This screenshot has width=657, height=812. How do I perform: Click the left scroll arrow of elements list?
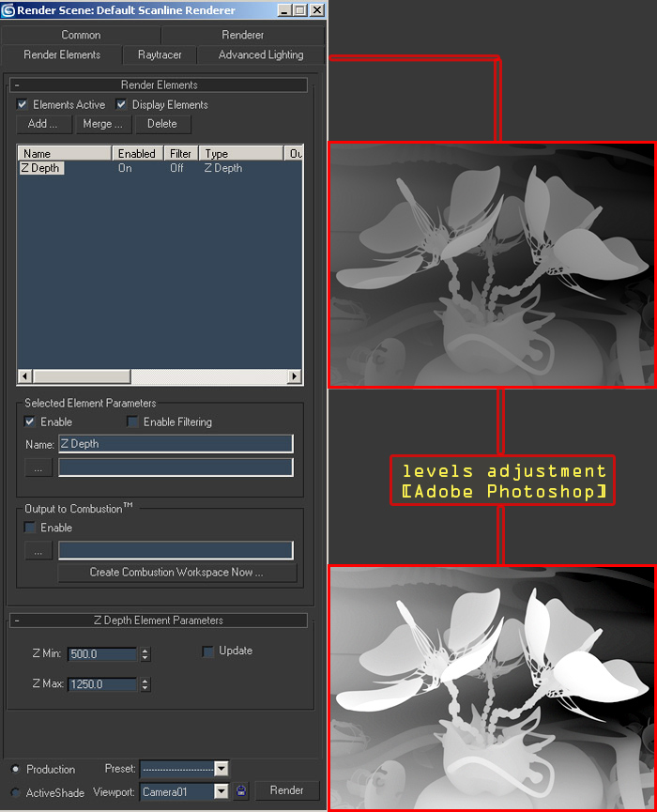click(x=24, y=376)
